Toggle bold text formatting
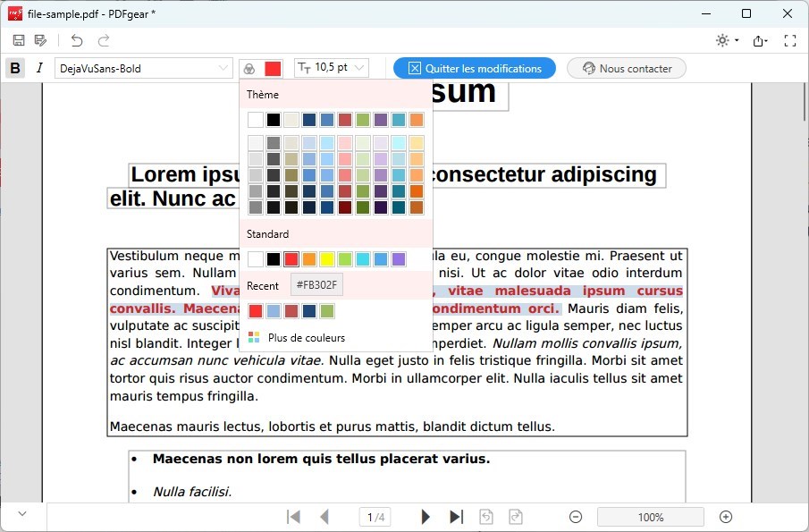The height and width of the screenshot is (532, 809). pos(14,68)
